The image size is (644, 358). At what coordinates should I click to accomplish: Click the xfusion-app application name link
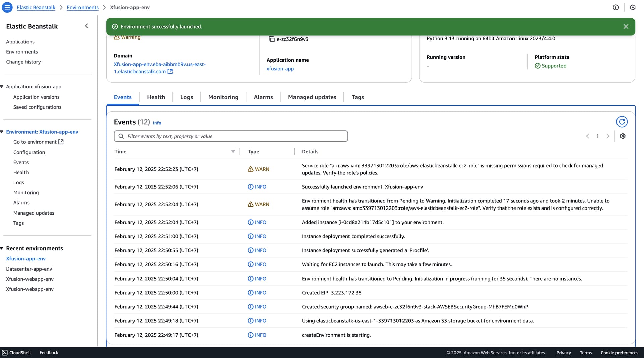click(x=280, y=69)
